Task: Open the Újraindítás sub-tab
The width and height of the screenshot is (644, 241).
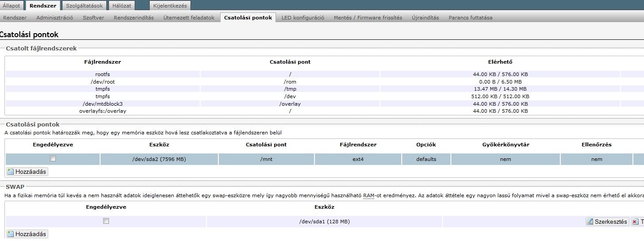Action: coord(425,18)
